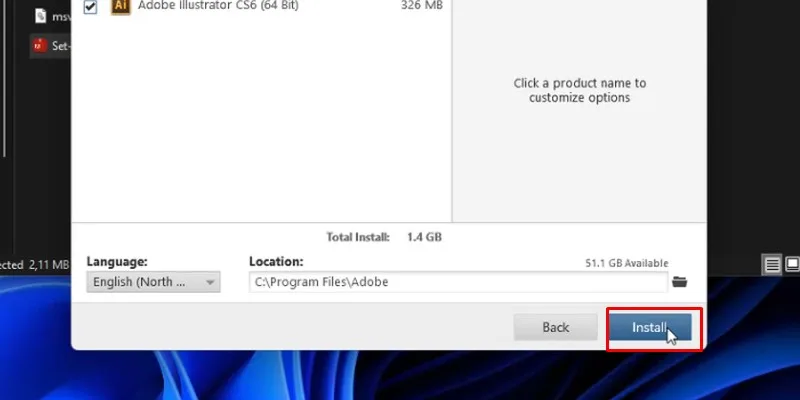Click the customize options hint panel
Screen dimensions: 800x400
(580, 90)
